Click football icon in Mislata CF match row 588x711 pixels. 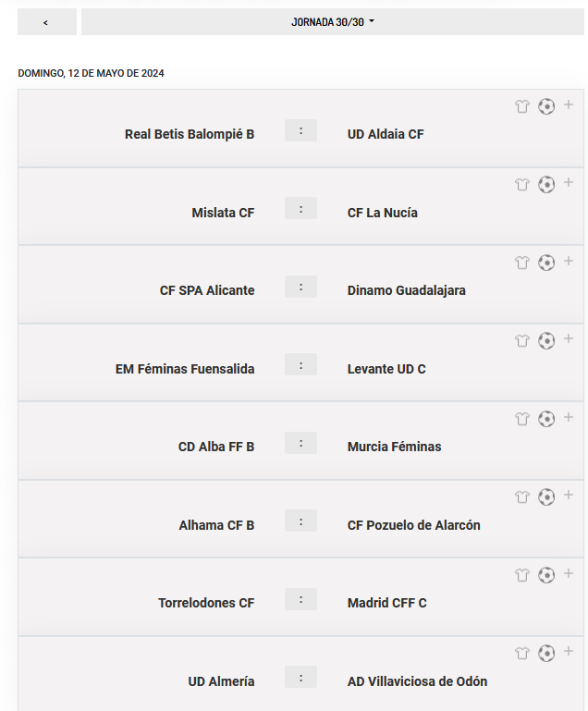(546, 185)
